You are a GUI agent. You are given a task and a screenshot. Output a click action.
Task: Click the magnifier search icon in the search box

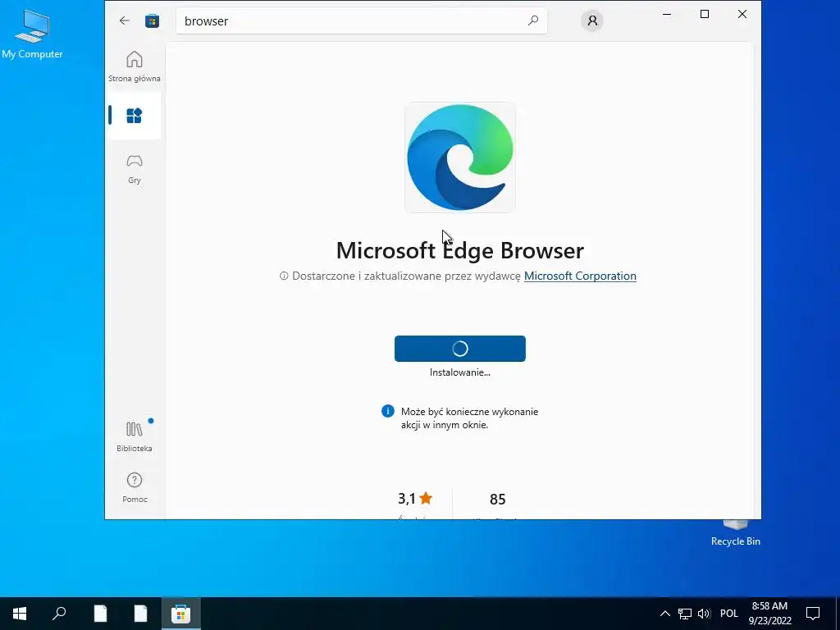[x=533, y=21]
